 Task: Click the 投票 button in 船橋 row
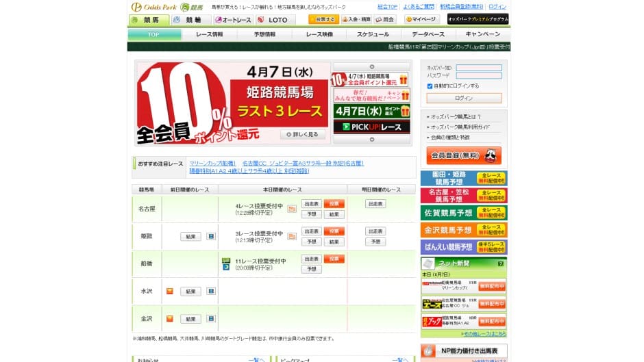click(x=334, y=259)
